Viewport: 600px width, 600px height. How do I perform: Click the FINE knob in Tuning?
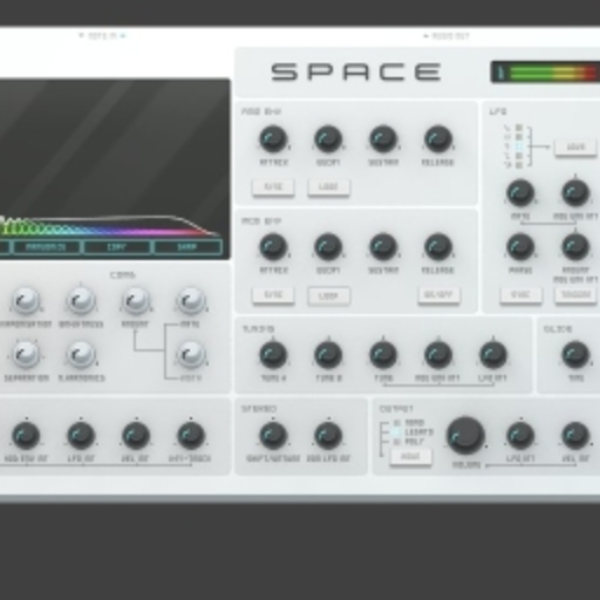(383, 355)
